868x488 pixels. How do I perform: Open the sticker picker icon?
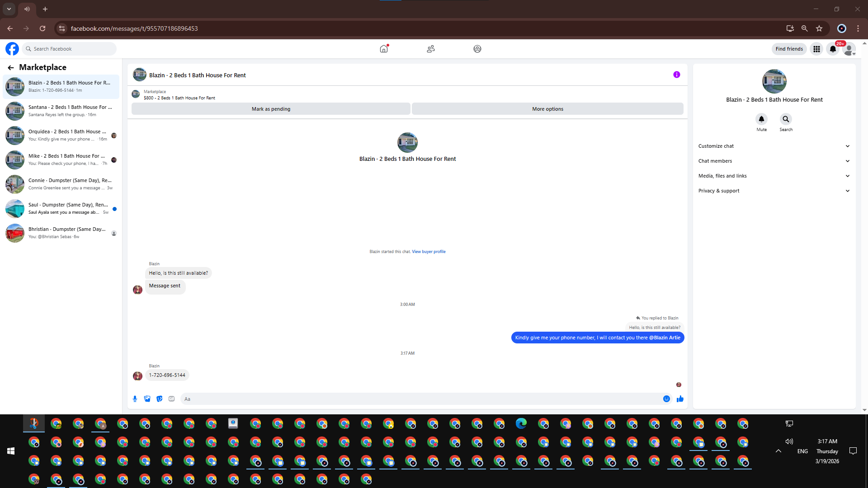[159, 399]
